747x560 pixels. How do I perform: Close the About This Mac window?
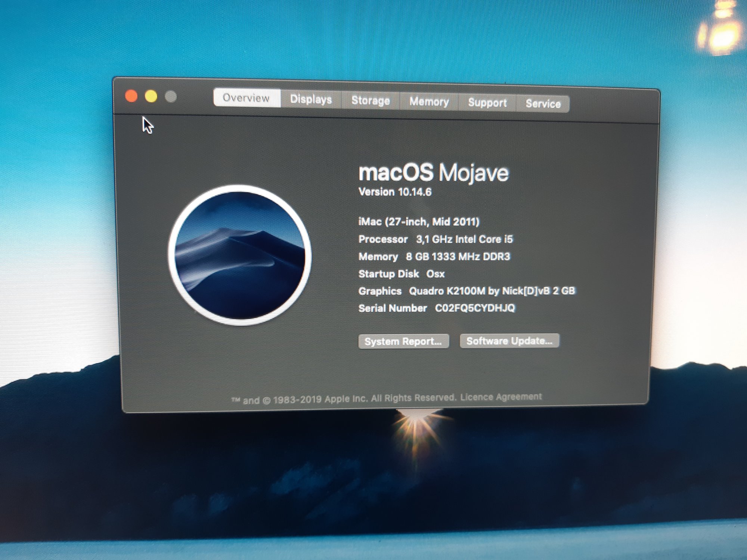[x=131, y=96]
